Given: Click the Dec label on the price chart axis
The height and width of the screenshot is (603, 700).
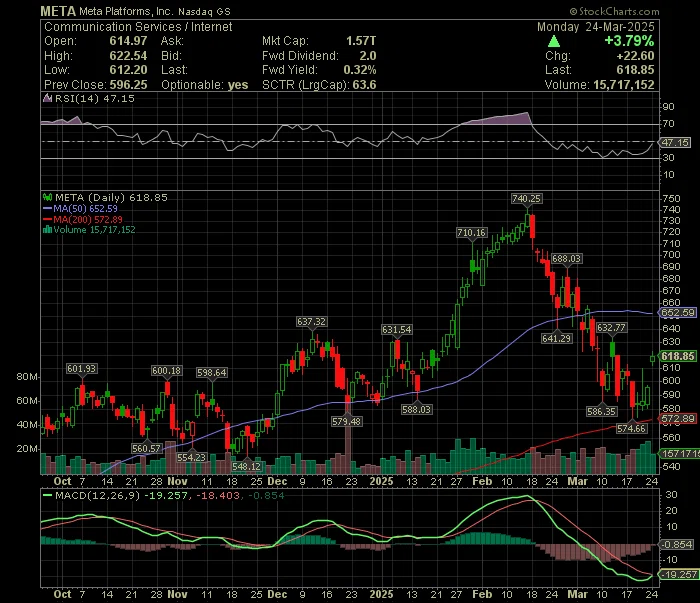Looking at the screenshot, I should pos(277,482).
